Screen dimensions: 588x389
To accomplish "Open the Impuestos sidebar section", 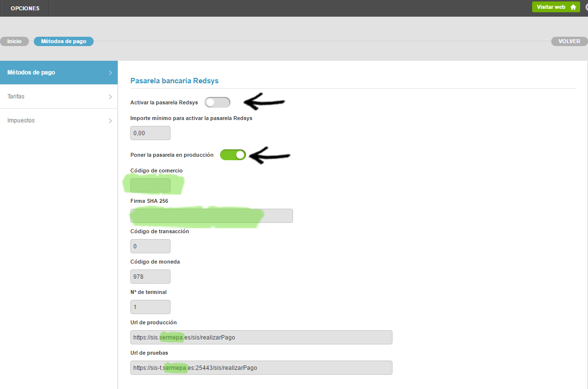I will pos(59,121).
